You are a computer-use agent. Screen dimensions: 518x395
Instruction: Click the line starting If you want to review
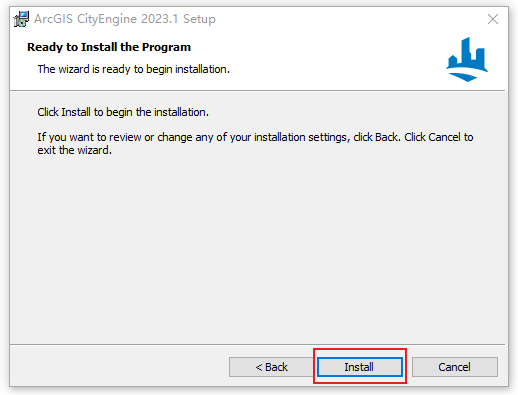click(x=255, y=137)
